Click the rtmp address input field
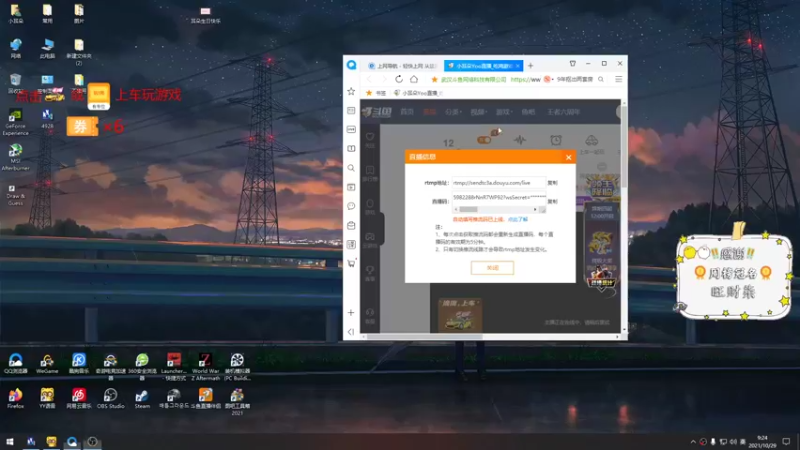Image resolution: width=800 pixels, height=450 pixels. click(x=498, y=183)
